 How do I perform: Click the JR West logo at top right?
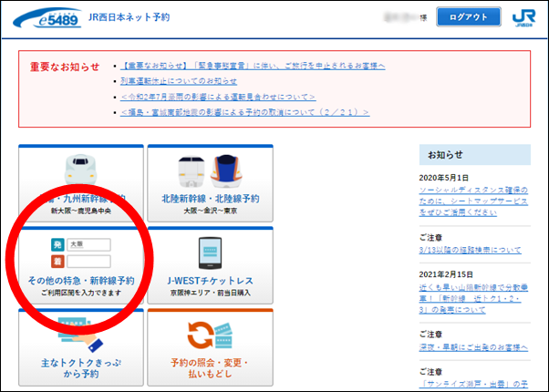[523, 19]
